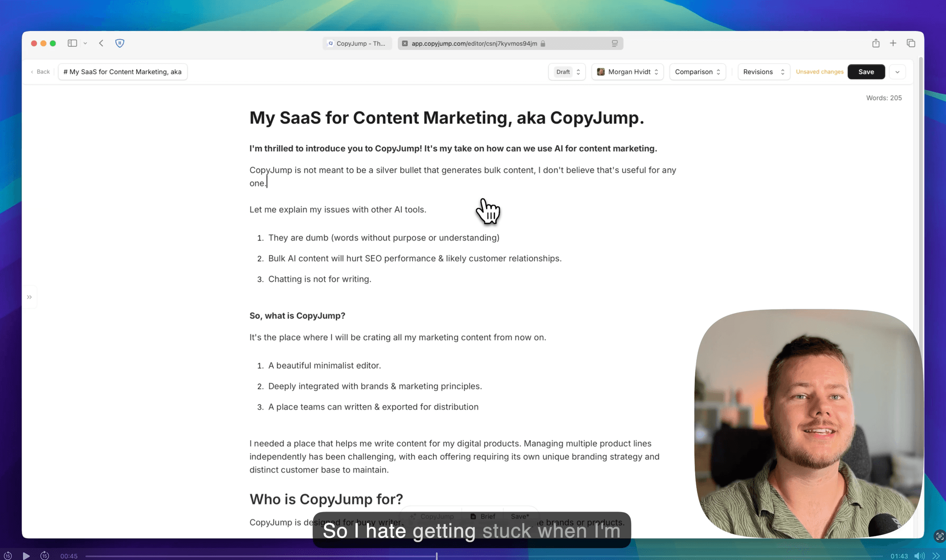Click the Unsaved changes indicator button

pyautogui.click(x=819, y=72)
